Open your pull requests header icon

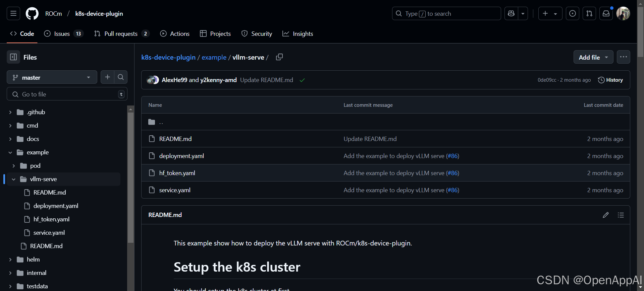click(589, 13)
